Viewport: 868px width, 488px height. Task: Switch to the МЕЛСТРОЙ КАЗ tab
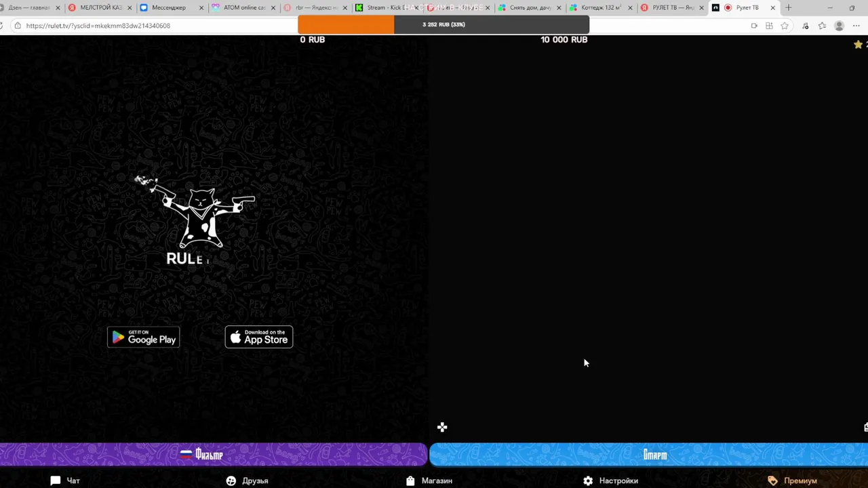pos(99,7)
